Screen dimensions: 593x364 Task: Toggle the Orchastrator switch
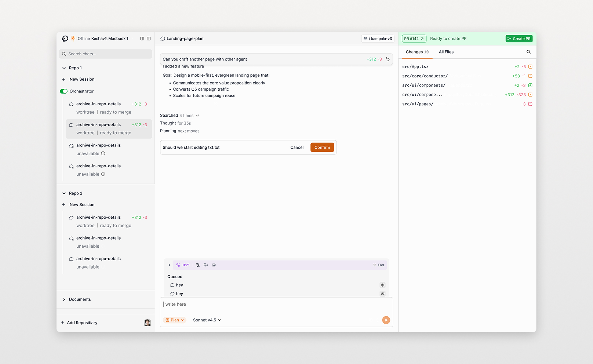point(64,91)
